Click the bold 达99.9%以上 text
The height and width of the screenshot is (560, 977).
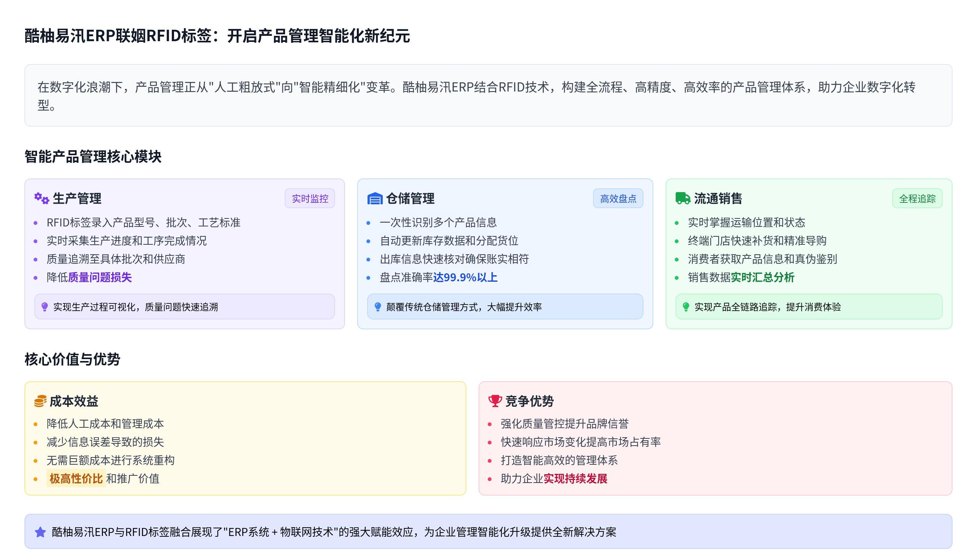click(x=465, y=277)
